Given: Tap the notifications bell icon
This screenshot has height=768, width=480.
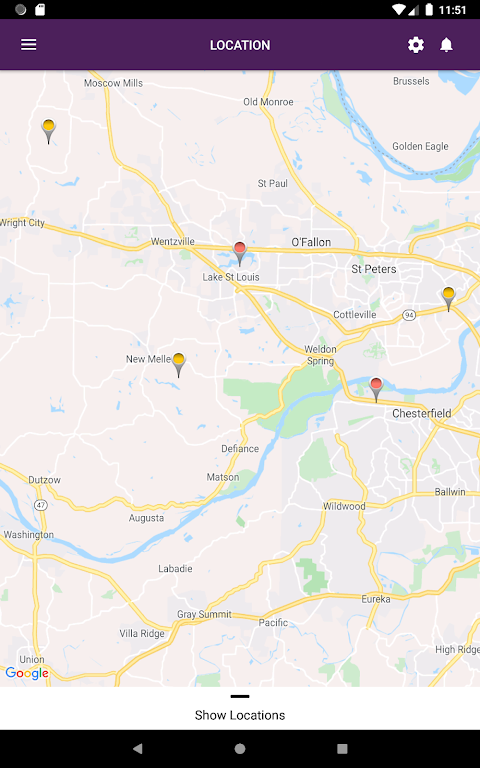Looking at the screenshot, I should click(446, 45).
